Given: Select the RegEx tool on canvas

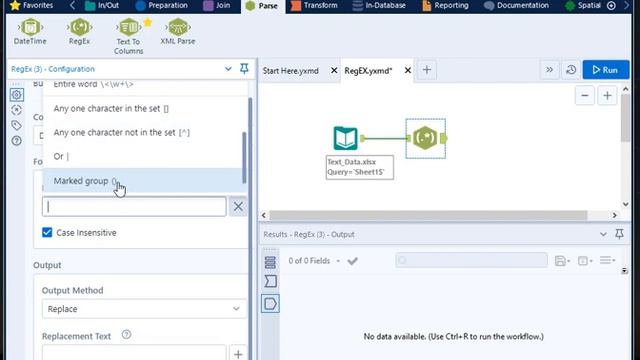Looking at the screenshot, I should (x=425, y=138).
